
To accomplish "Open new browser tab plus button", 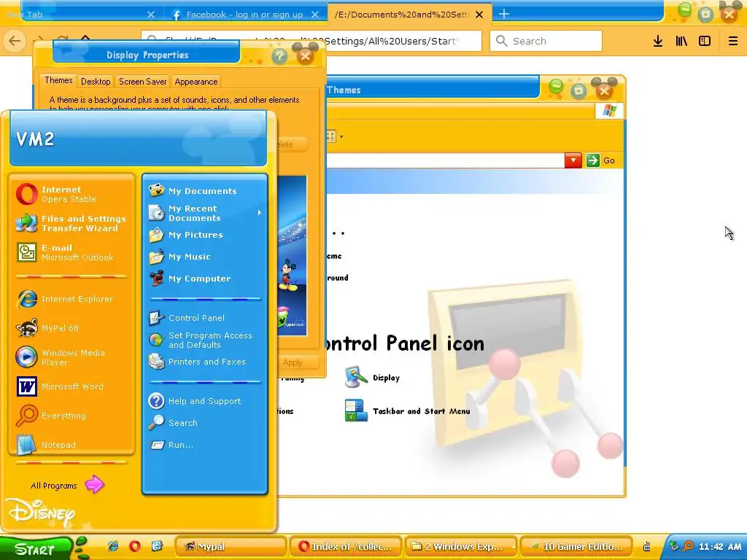I will point(504,15).
